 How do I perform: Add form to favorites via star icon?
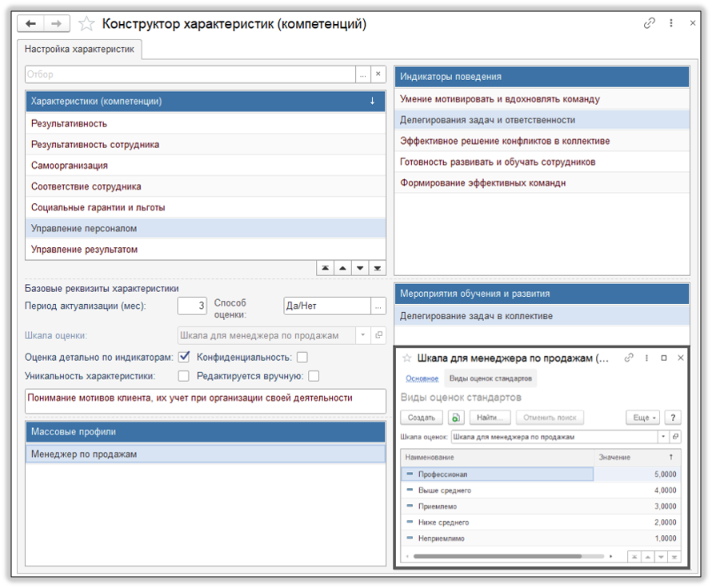tap(86, 24)
